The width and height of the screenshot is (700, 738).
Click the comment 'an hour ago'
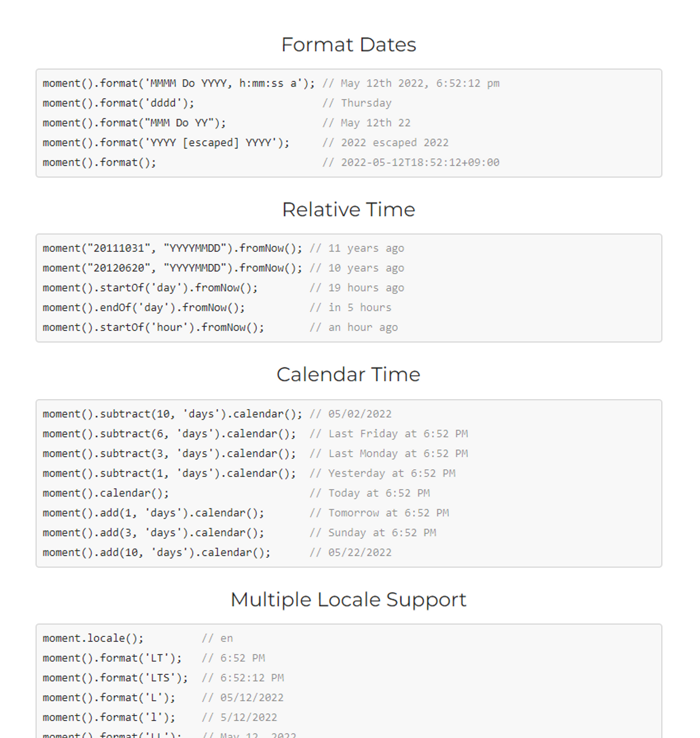coord(363,327)
